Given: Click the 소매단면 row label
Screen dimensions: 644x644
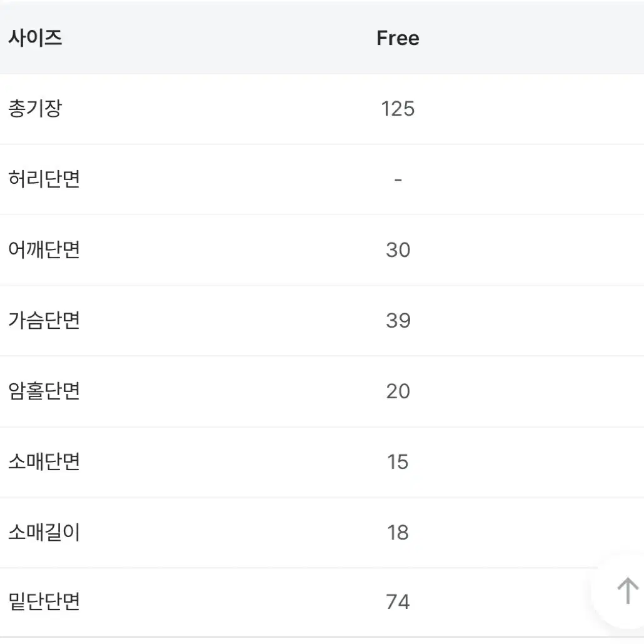Looking at the screenshot, I should (44, 461).
